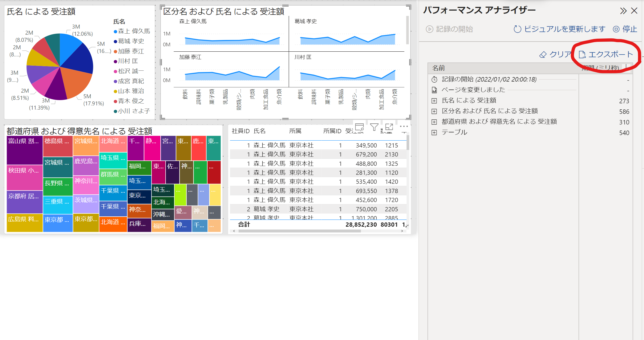
Task: Expand the 氏名 による 受注額 entry
Action: [434, 101]
